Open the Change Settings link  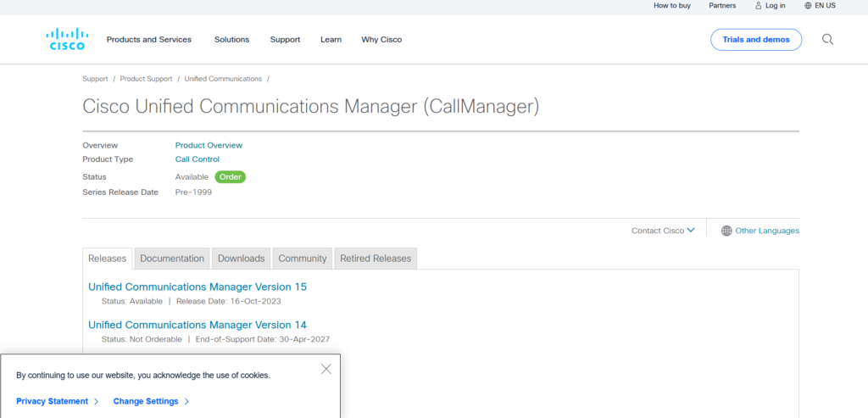point(146,401)
